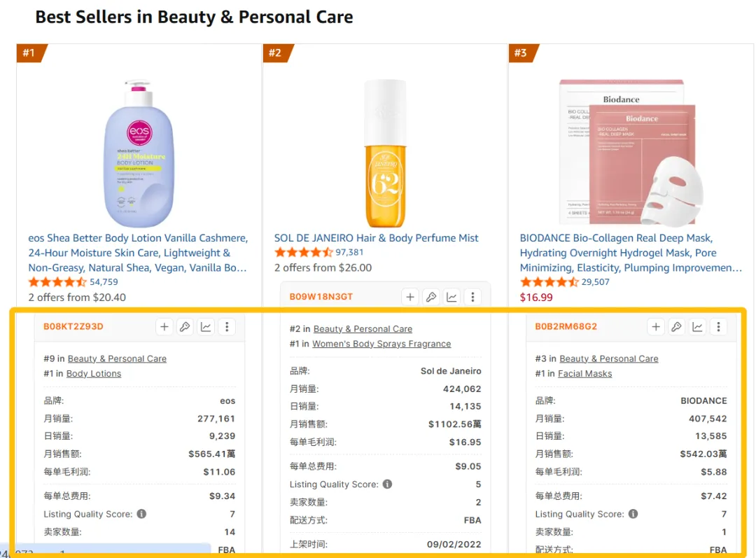Open the Body Lotions category link
The image size is (756, 558).
(94, 374)
